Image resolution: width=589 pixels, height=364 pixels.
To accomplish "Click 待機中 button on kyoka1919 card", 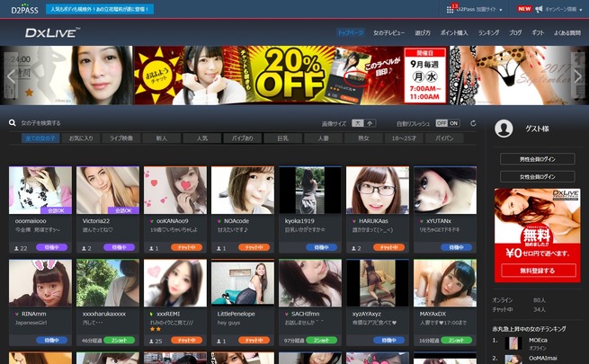I will [322, 248].
